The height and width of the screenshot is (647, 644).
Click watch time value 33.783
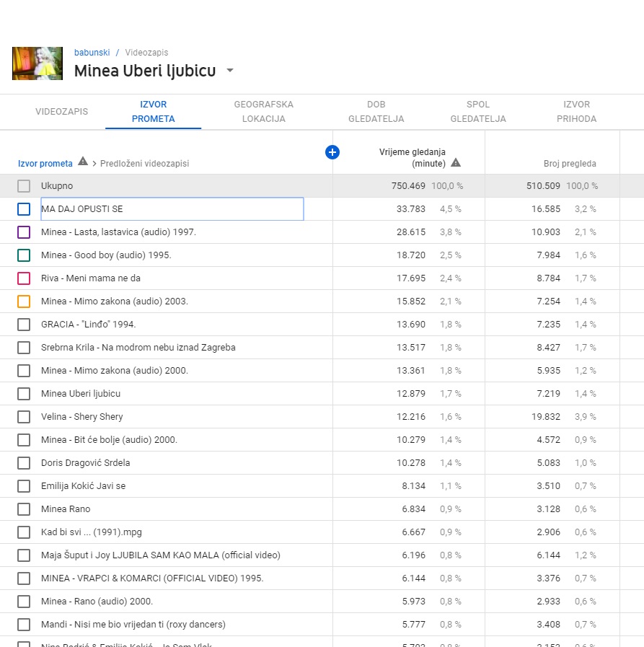[x=410, y=208]
